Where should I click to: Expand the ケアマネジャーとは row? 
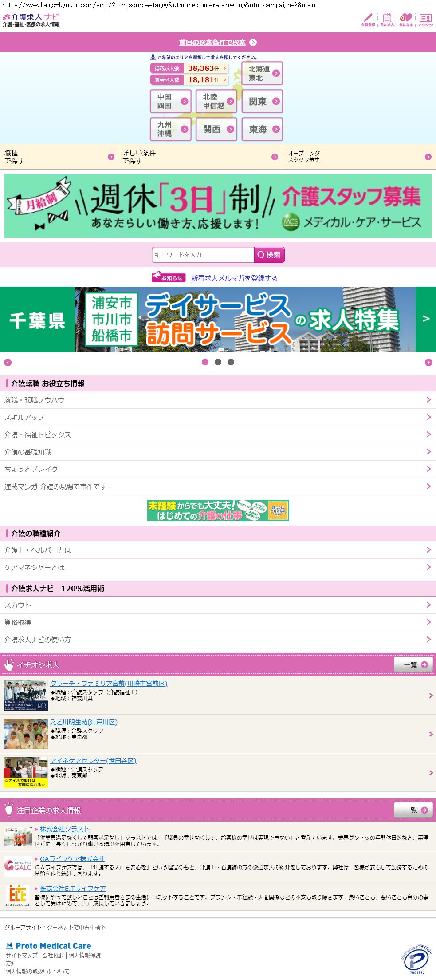(218, 567)
